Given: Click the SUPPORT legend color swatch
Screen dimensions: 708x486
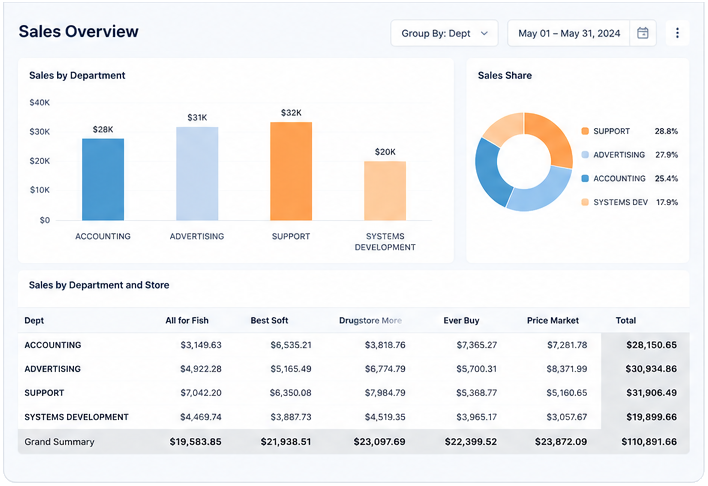Looking at the screenshot, I should (x=585, y=131).
